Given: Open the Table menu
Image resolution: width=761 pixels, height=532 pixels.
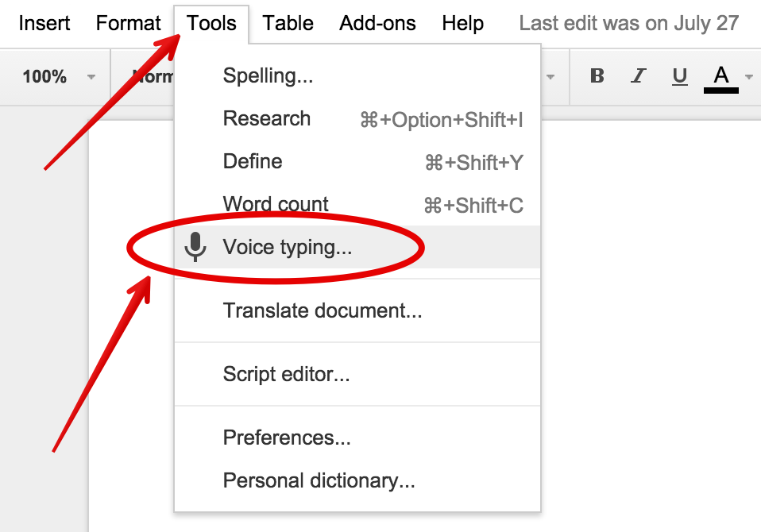Looking at the screenshot, I should (288, 23).
